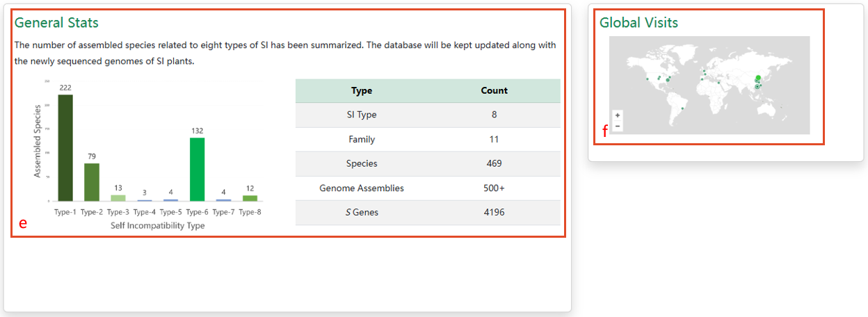Click the Type-8 bar showing 12
868x317 pixels.
(250, 198)
